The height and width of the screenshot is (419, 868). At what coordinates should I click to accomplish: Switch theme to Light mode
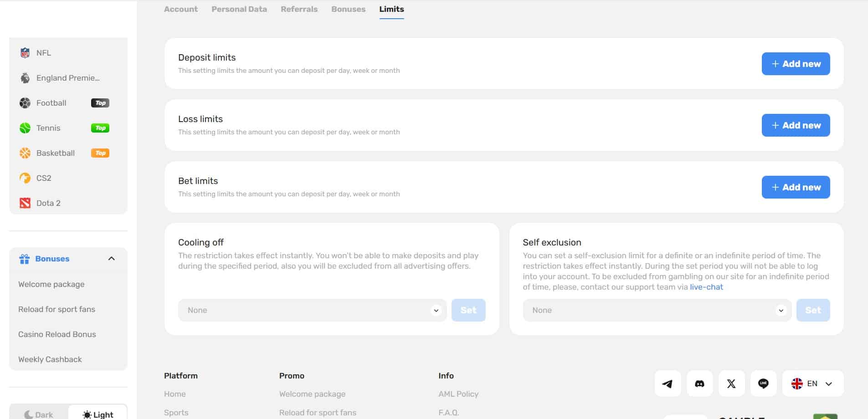(x=98, y=414)
